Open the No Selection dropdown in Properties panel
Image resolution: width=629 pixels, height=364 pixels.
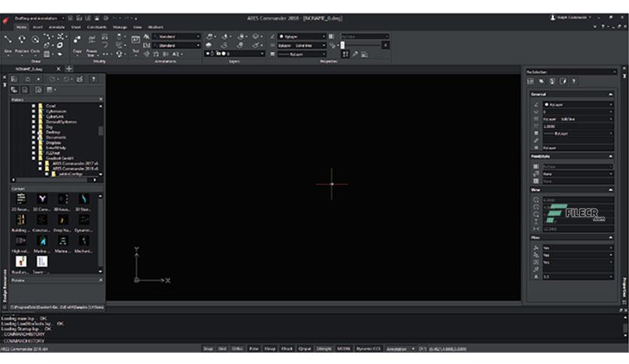point(571,71)
